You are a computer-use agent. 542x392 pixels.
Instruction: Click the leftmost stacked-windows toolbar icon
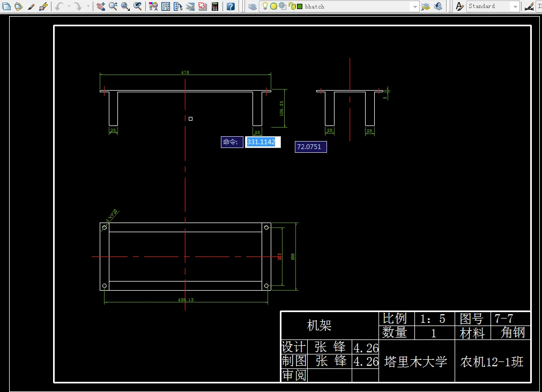pos(6,6)
